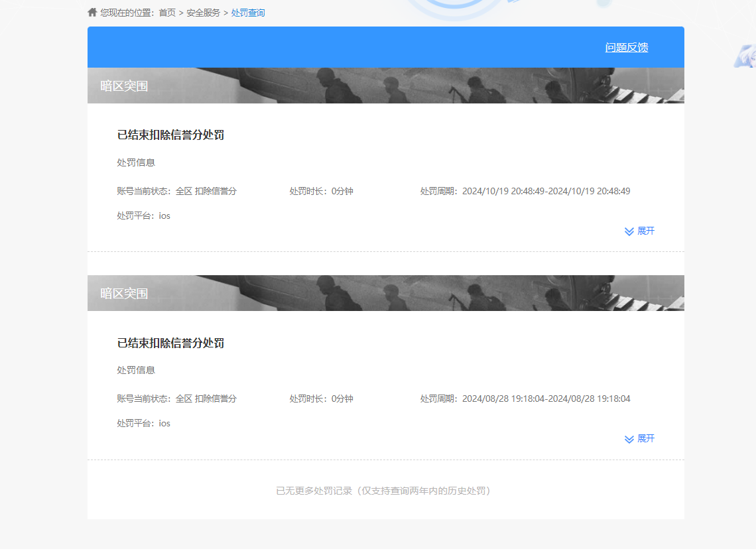Click the penalty period text 2024/08/28 19:18:04
756x557 pixels.
[x=546, y=399]
